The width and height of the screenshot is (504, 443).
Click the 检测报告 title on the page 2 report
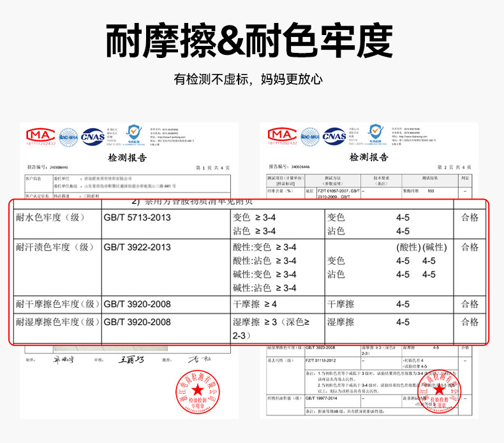point(369,157)
